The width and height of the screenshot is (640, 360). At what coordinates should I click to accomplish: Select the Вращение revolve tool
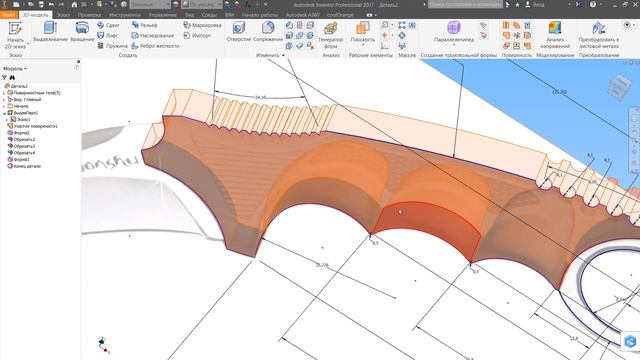tap(82, 32)
